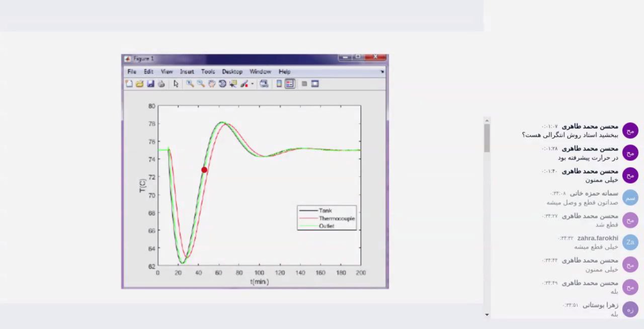Click the zahra.farokhi username in chat
This screenshot has height=329, width=644.
598,238
